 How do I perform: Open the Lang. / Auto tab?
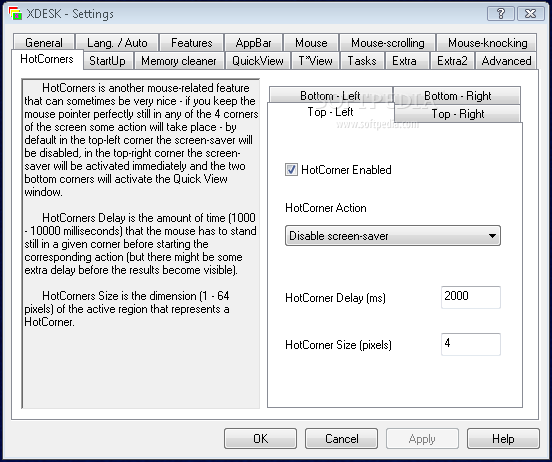tap(117, 43)
